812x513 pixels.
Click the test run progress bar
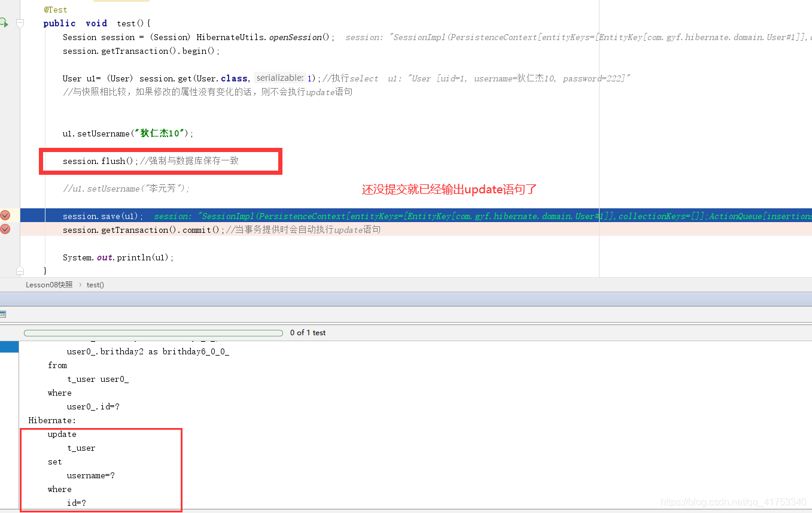[x=153, y=333]
